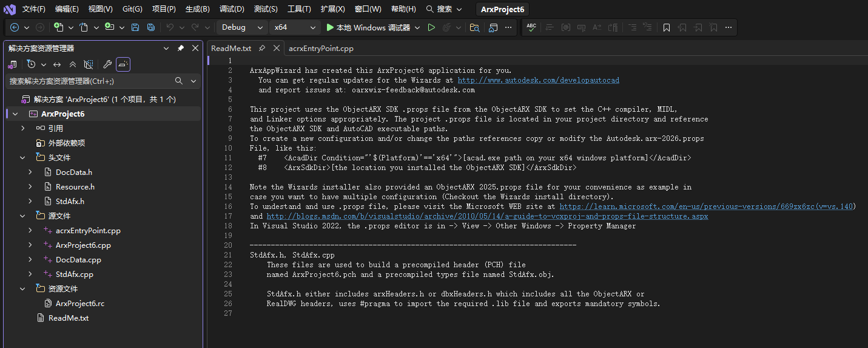This screenshot has height=348, width=868.
Task: Collapse the ArxProject6 project node
Action: coord(15,114)
